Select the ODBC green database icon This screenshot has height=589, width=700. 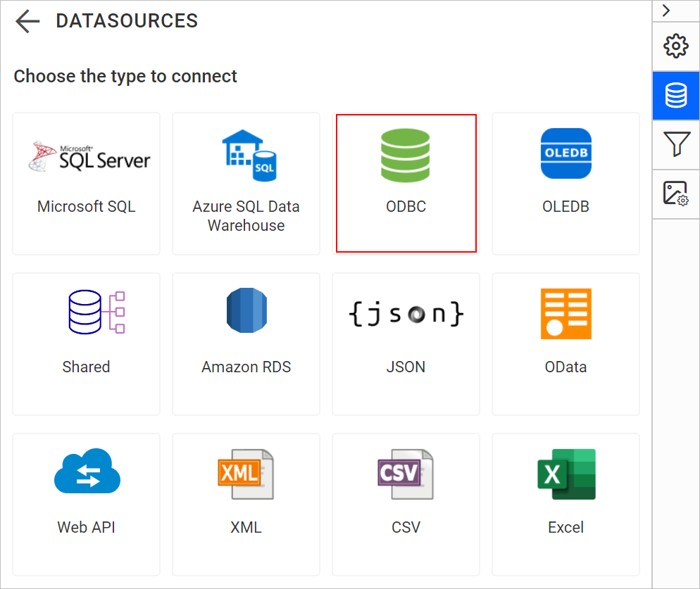(x=406, y=156)
